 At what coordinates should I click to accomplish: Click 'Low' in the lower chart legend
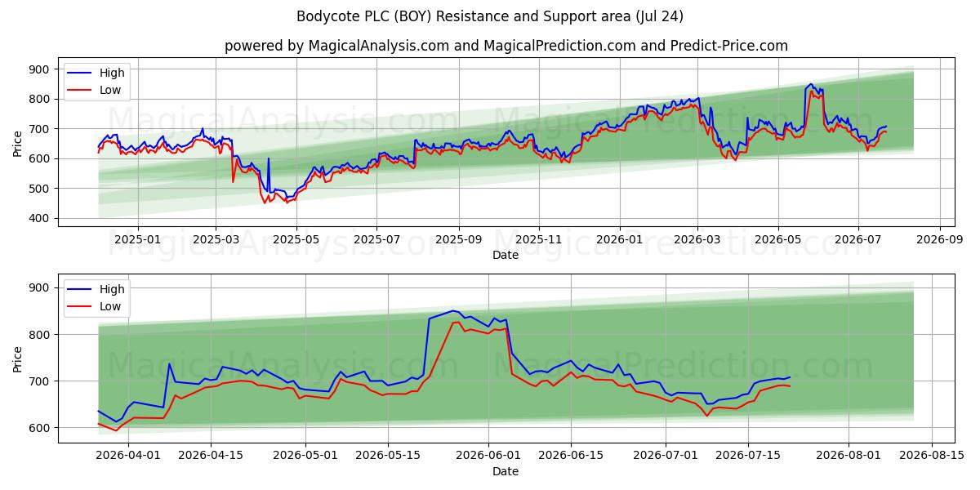[x=110, y=306]
